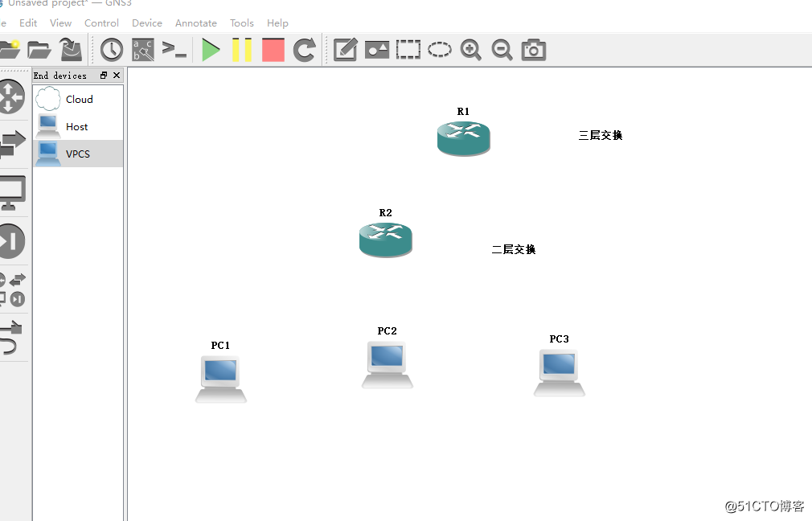The image size is (812, 521).
Task: Select the draw ellipse tool
Action: 440,50
